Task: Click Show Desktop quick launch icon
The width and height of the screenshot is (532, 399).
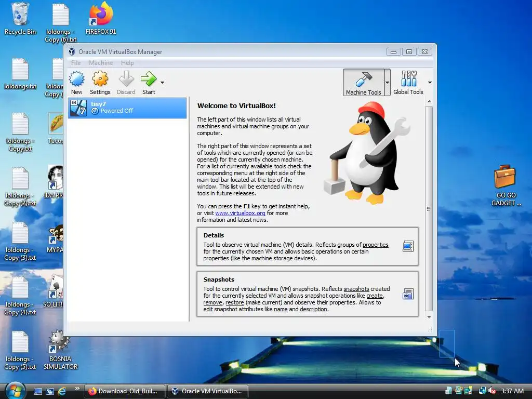Action: click(37, 391)
